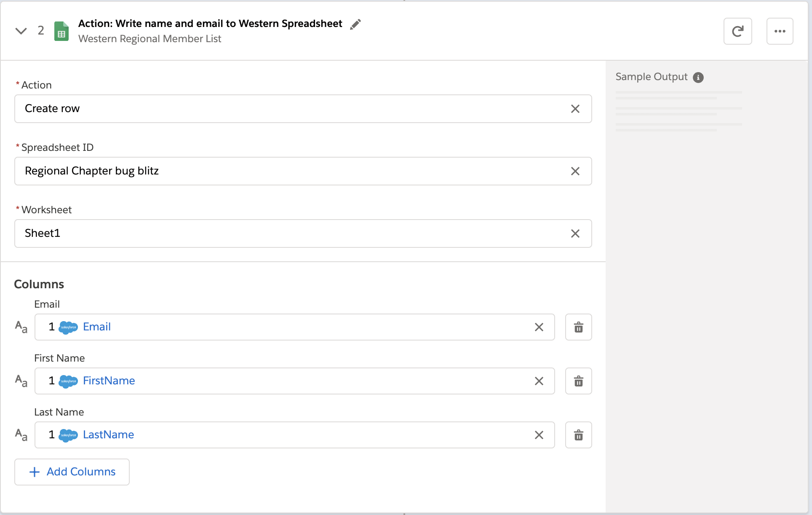812x515 pixels.
Task: Click the Aa text format icon beside First Name
Action: click(x=21, y=381)
